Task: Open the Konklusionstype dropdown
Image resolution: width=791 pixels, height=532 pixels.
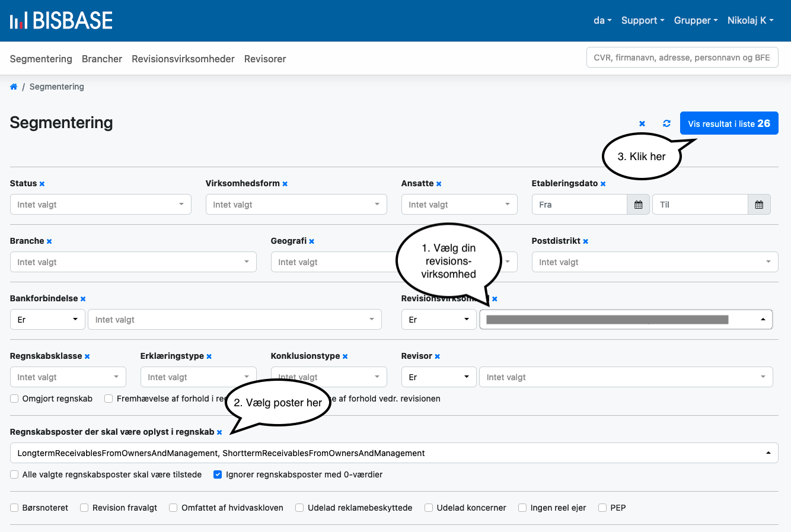Action: coord(329,377)
